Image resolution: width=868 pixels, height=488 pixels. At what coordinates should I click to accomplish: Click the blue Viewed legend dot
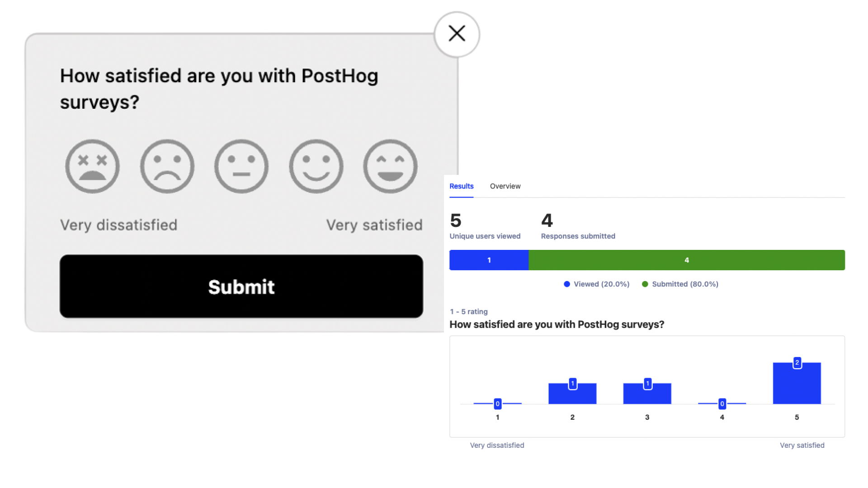pyautogui.click(x=566, y=284)
